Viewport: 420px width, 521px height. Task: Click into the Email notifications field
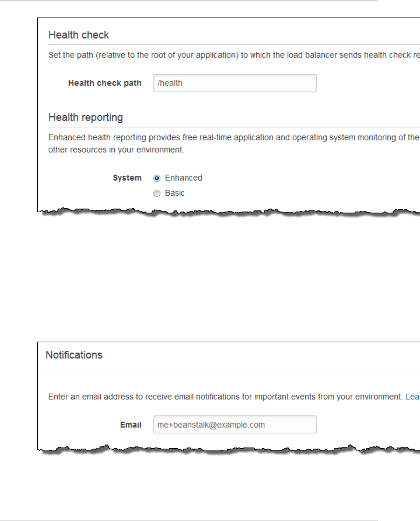coord(234,425)
